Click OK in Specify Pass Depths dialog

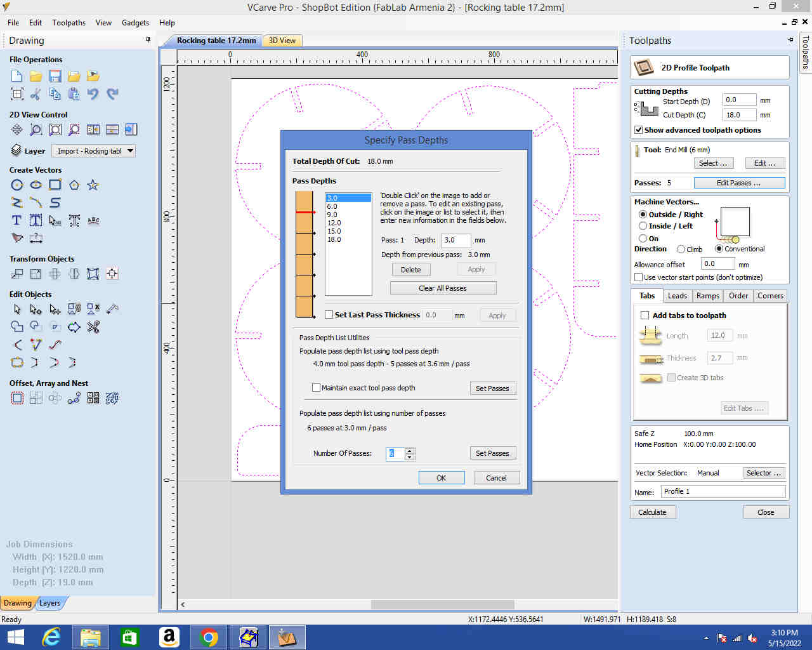click(442, 478)
